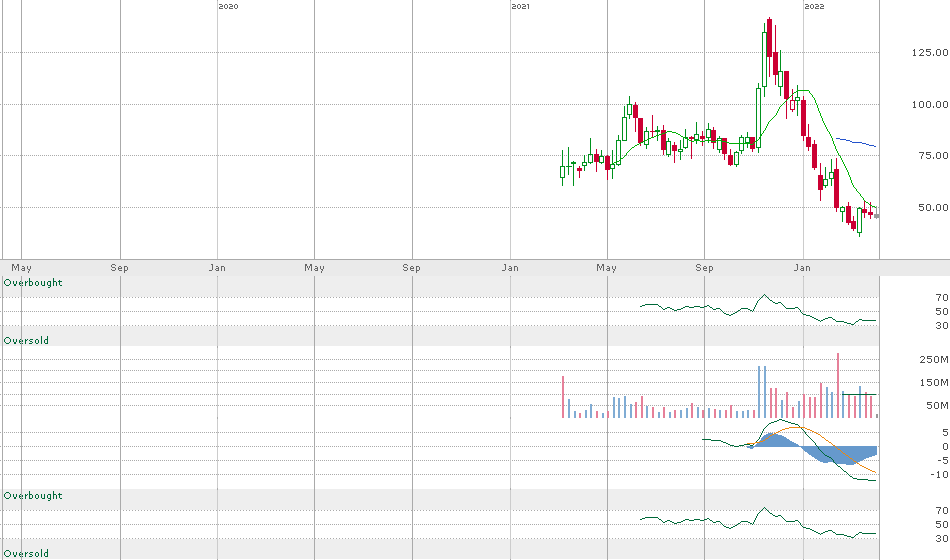The height and width of the screenshot is (560, 950).
Task: Click the Overbought label in upper RSI panel
Action: point(33,282)
